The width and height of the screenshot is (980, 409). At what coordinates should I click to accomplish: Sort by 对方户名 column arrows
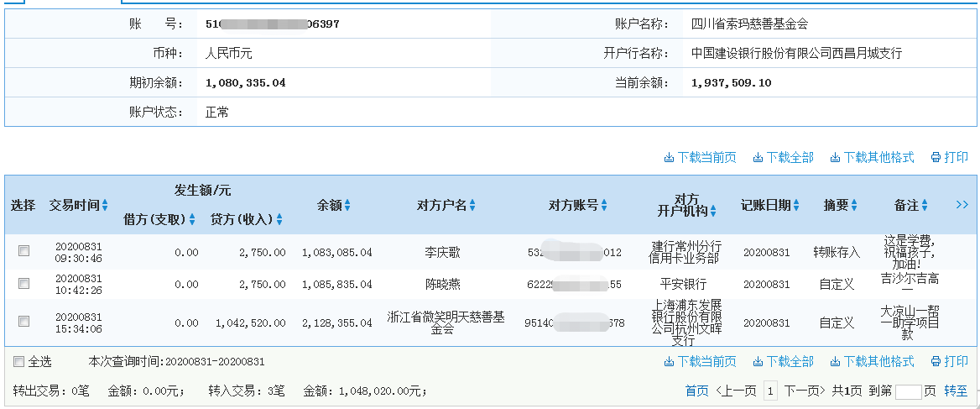tap(472, 206)
